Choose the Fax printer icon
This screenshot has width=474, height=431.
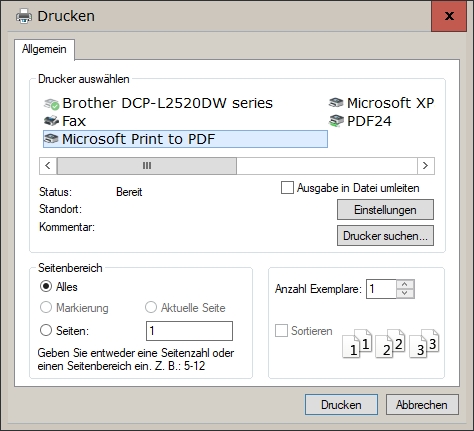(x=52, y=121)
